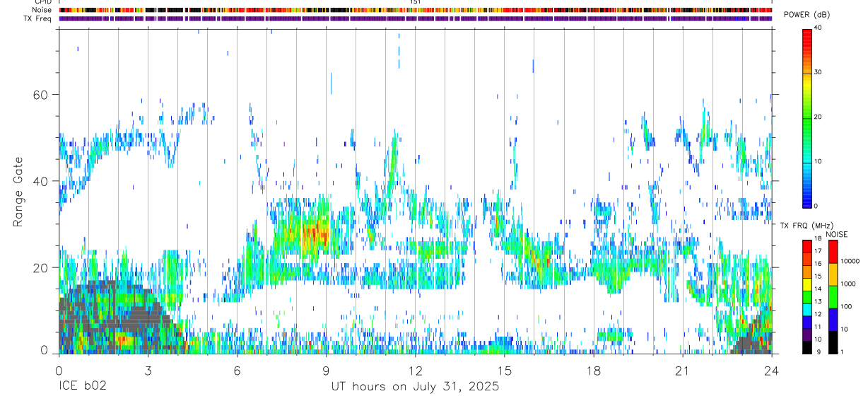
Task: Click the noise color scale bar
Action: pos(832,296)
